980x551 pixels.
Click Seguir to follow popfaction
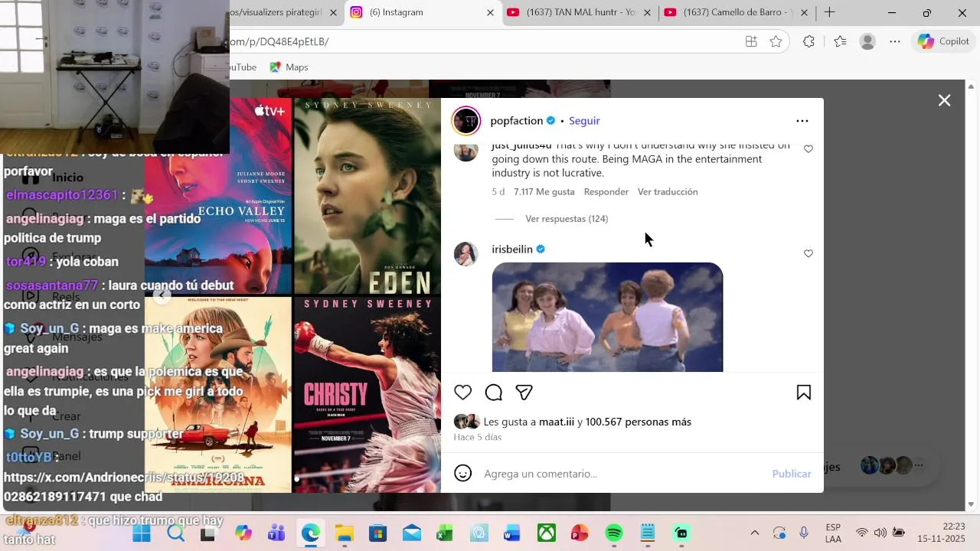(584, 121)
